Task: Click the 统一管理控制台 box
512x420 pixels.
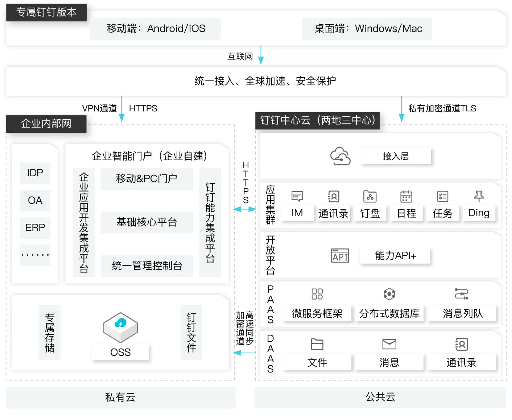Action: tap(146, 266)
